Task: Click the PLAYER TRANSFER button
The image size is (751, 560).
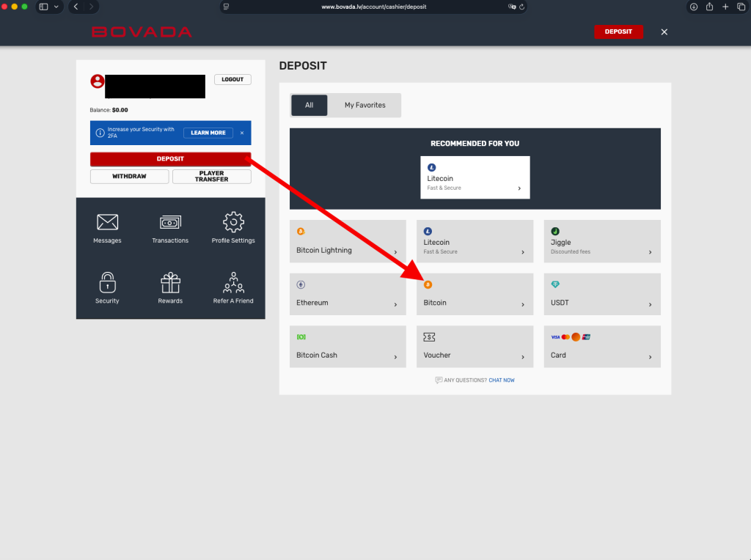Action: point(212,176)
